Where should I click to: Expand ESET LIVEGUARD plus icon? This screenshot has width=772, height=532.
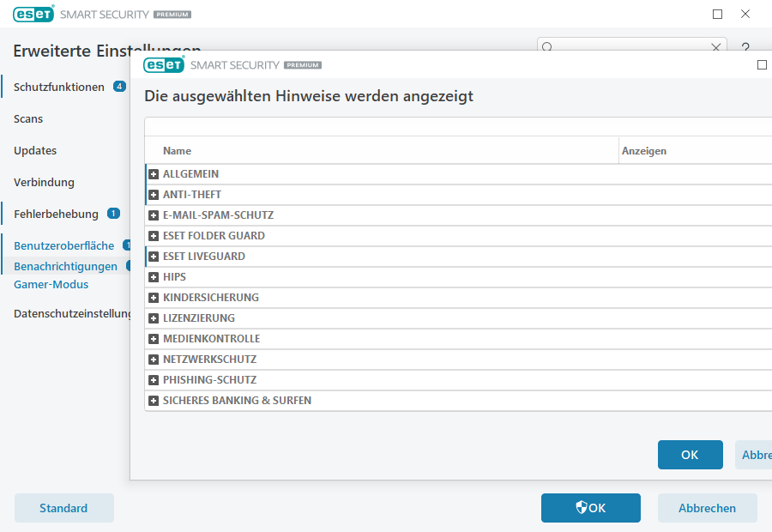pos(154,257)
